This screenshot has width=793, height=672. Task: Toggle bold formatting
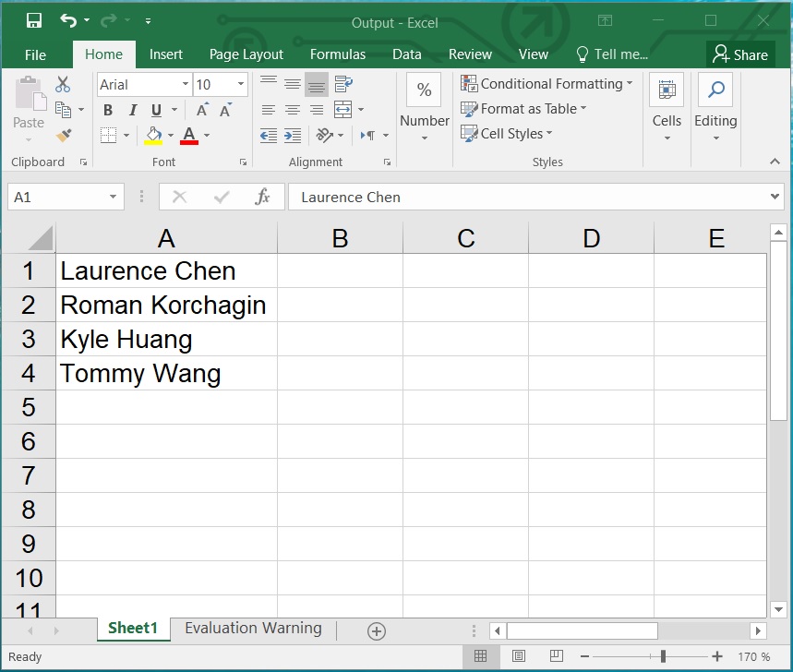coord(108,109)
